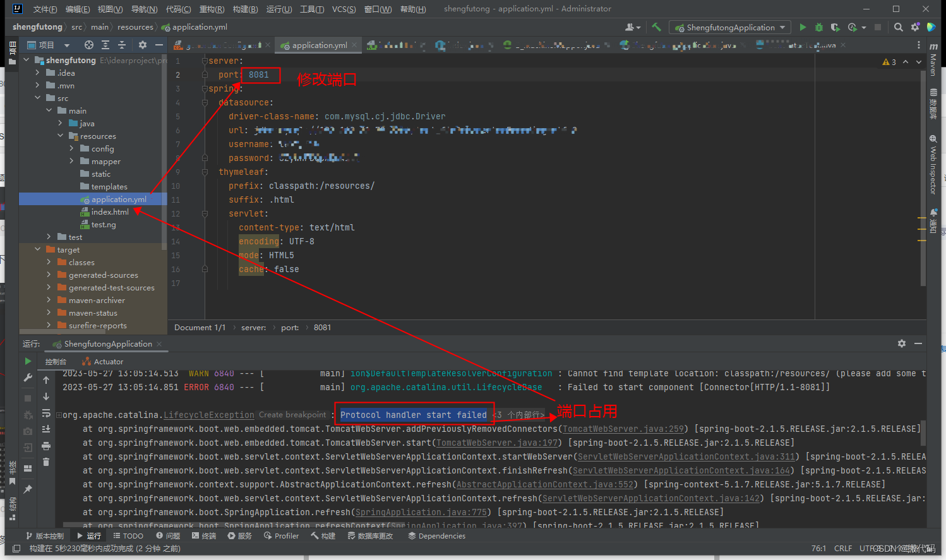Expand the .idea folder
946x560 pixels.
pos(38,73)
